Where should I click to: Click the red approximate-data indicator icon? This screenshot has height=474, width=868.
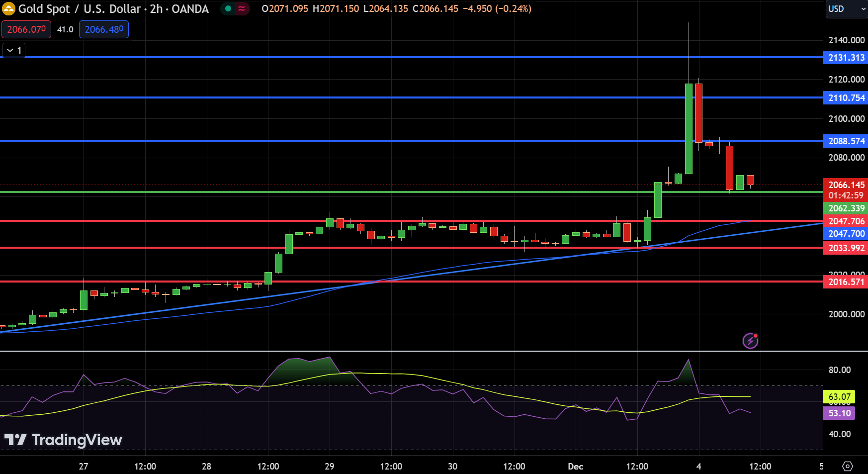pyautogui.click(x=242, y=8)
